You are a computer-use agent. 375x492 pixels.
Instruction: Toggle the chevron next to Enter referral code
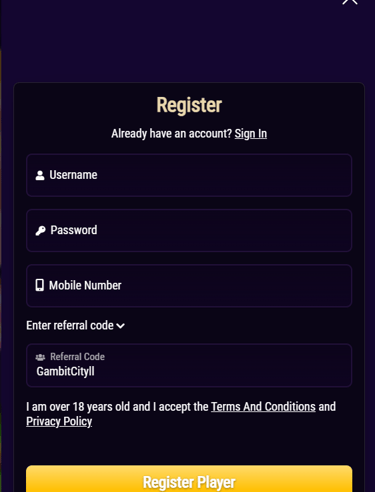[120, 326]
